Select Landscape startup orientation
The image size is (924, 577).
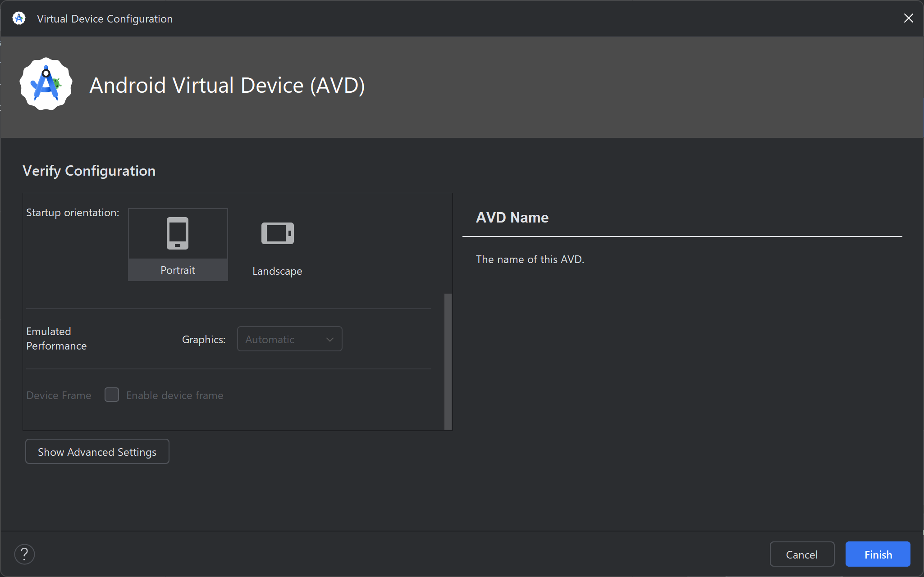tap(277, 245)
